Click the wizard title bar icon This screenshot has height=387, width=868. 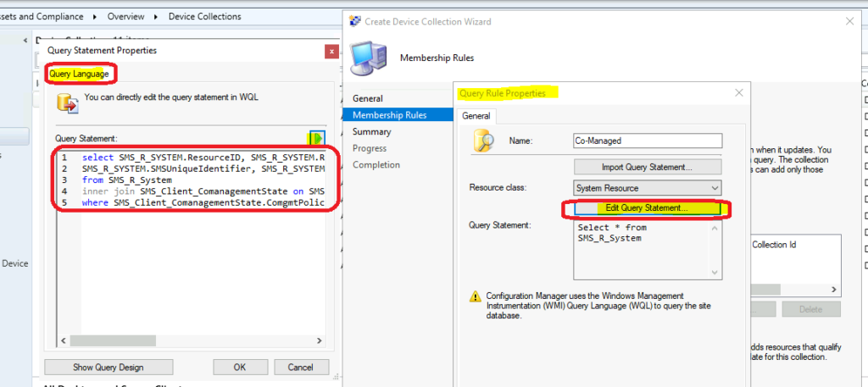point(355,21)
